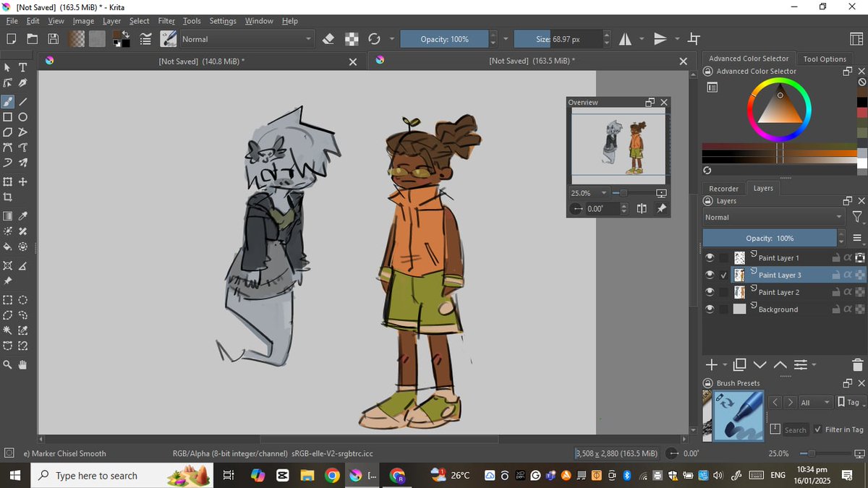Choose the Crop tool
This screenshot has width=868, height=488.
pos(8,197)
